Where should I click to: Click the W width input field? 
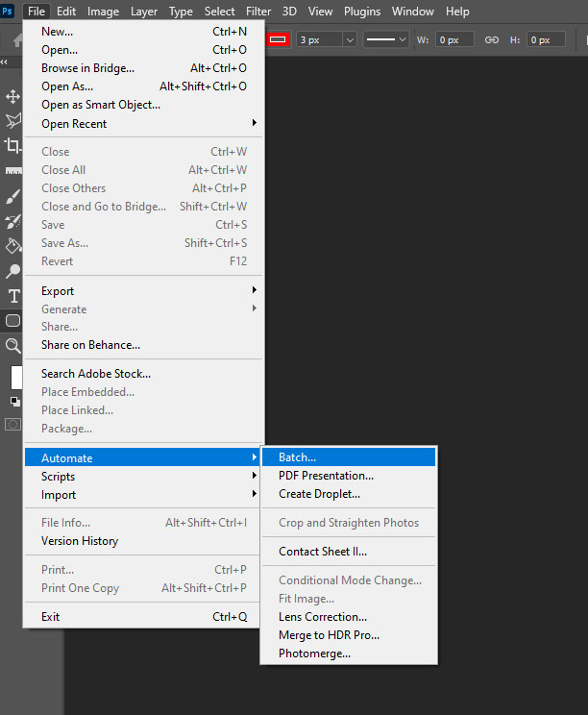454,40
